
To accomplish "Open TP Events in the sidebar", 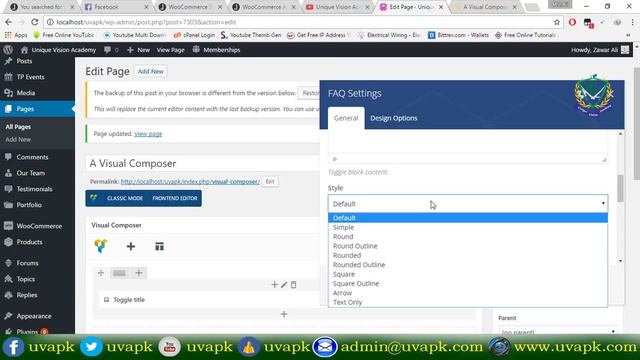I will tap(30, 77).
